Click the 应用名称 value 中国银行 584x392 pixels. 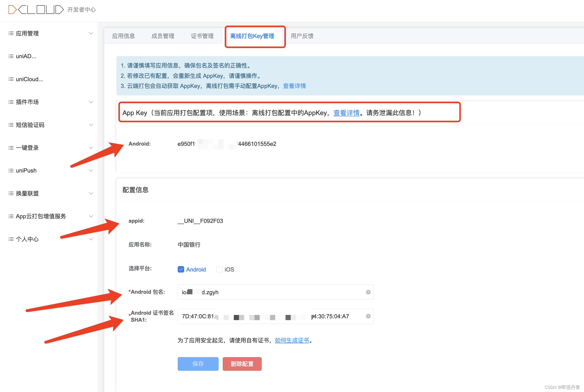tap(189, 245)
